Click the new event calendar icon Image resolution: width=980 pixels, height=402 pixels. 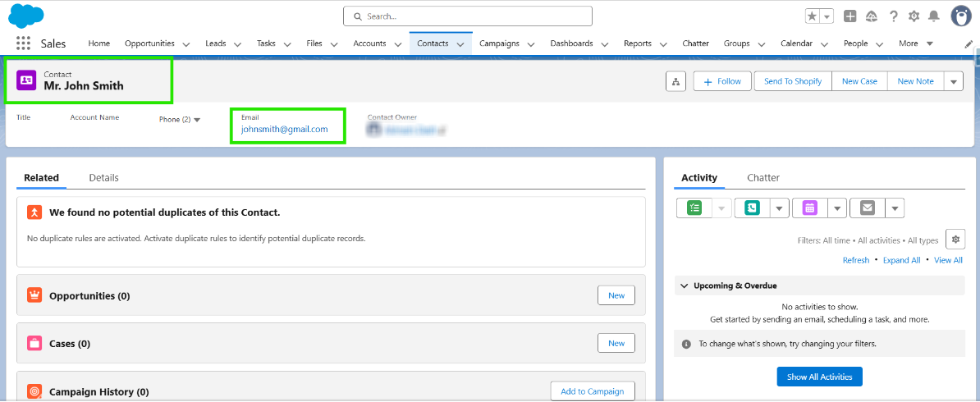pyautogui.click(x=810, y=208)
